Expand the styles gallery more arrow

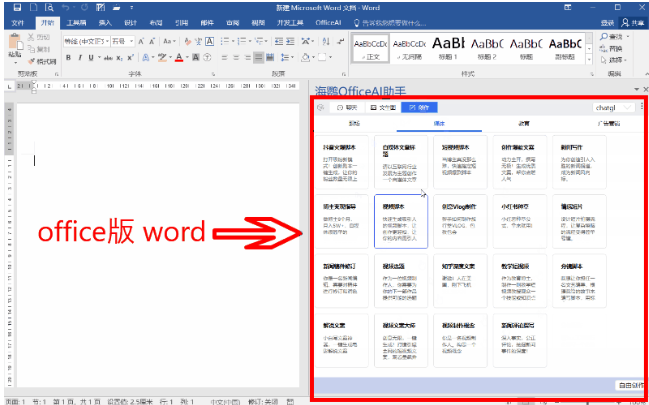pyautogui.click(x=589, y=60)
